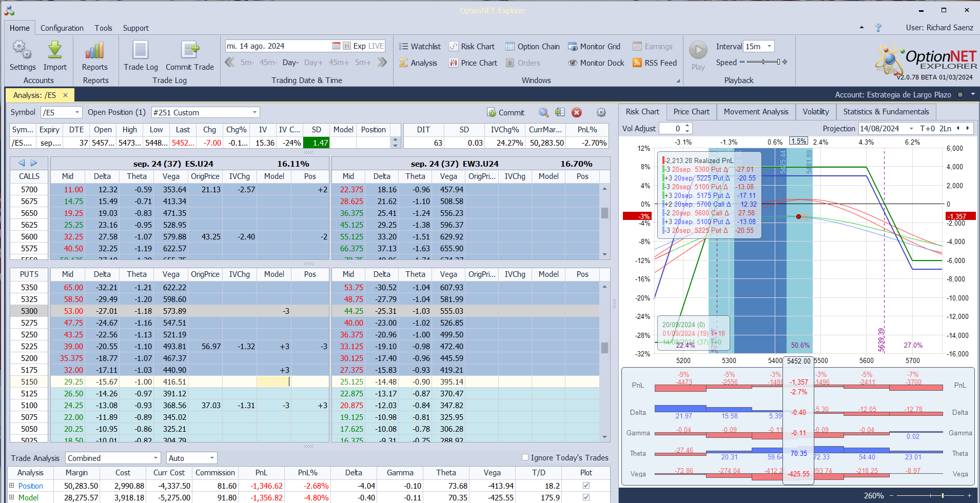The height and width of the screenshot is (503, 980).
Task: Jump forward with double right arrow
Action: pyautogui.click(x=382, y=62)
